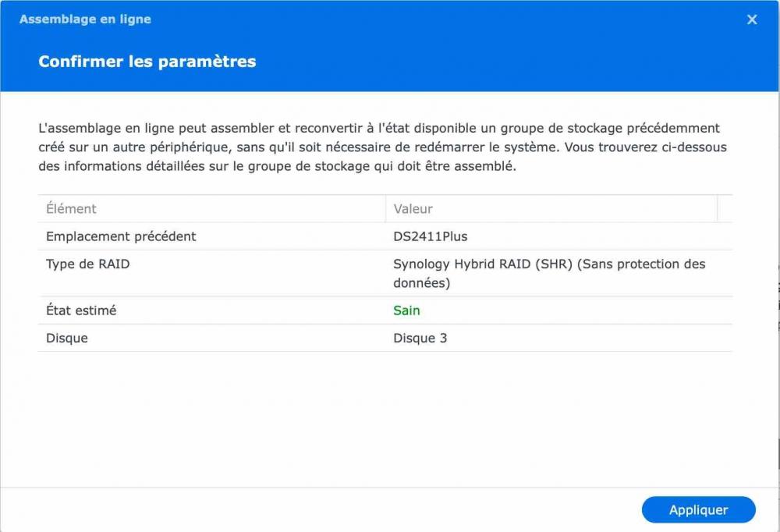
Task: Click the green Sain status text
Action: (x=406, y=310)
